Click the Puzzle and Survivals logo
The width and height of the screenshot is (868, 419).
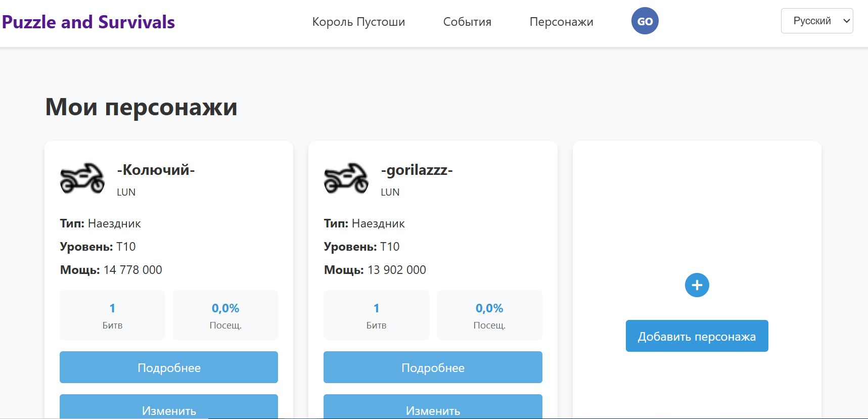coord(88,22)
